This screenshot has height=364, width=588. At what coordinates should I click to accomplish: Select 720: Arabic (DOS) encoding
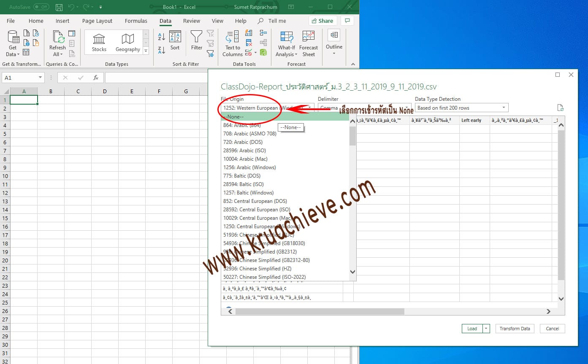pos(285,142)
